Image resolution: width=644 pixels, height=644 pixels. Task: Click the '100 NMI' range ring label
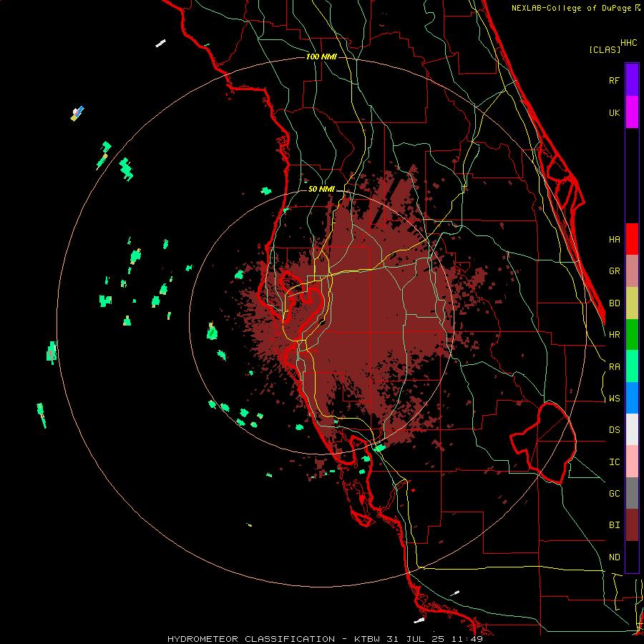point(321,57)
